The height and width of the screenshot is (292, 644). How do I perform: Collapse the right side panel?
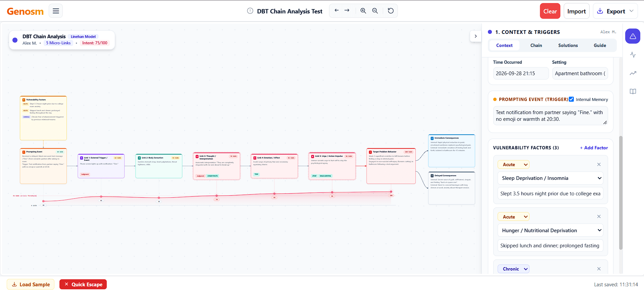tap(475, 36)
